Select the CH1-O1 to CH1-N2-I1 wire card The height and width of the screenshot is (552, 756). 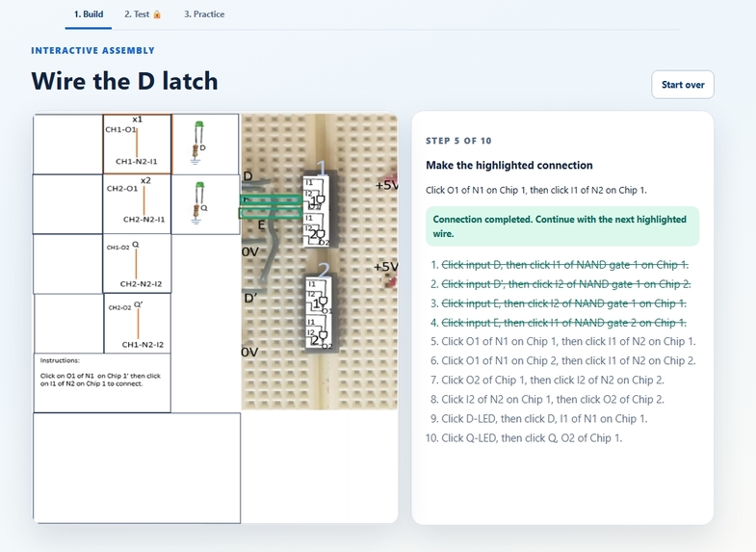pyautogui.click(x=137, y=145)
